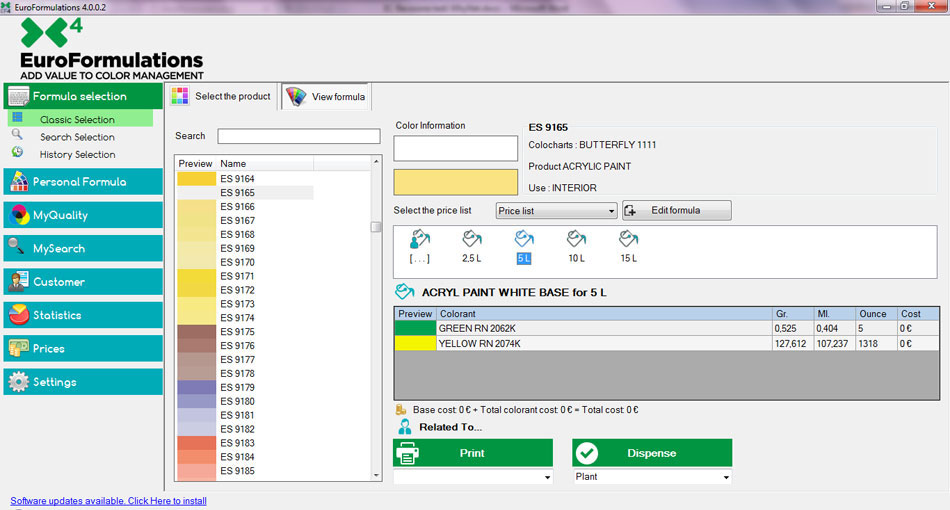Click the Name column header
The image size is (950, 510).
(265, 164)
